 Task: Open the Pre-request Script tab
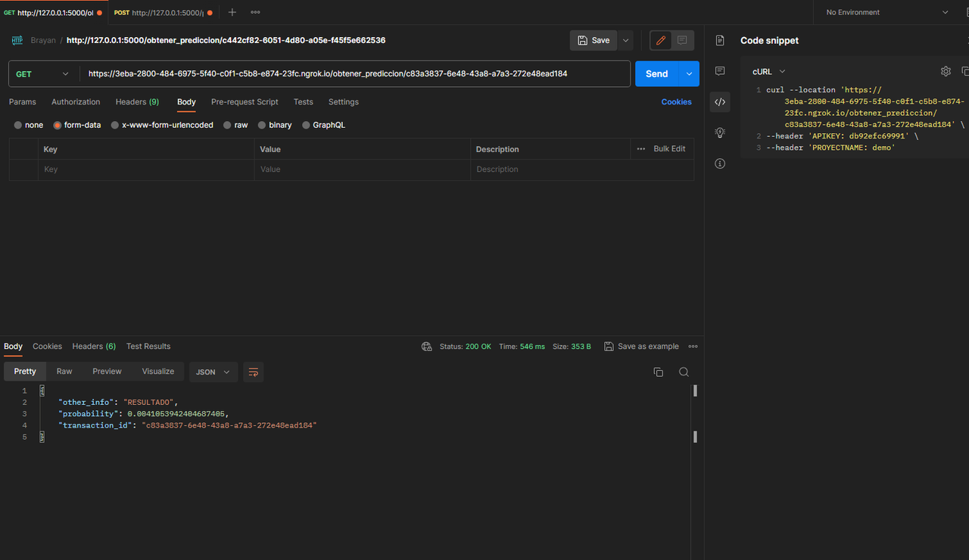(245, 101)
